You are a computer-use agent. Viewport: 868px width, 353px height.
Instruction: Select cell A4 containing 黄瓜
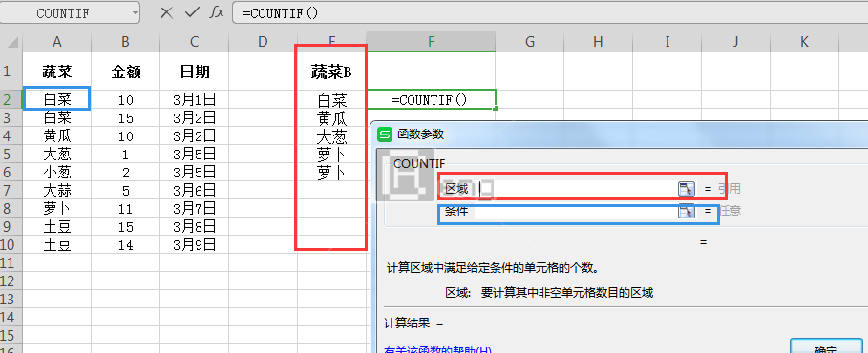57,135
